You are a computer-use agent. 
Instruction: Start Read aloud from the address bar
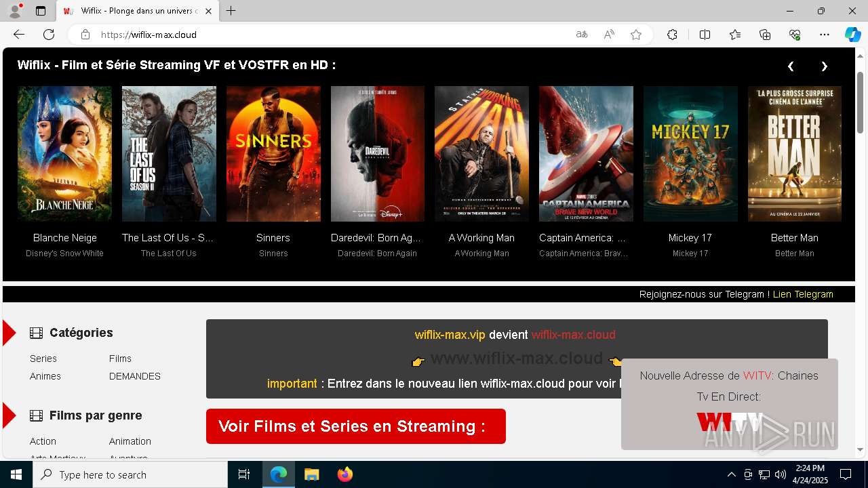609,35
